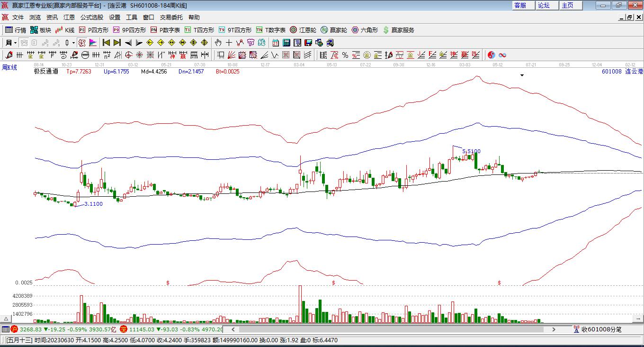
Task: Click the percent sign tool icon
Action: (x=345, y=55)
